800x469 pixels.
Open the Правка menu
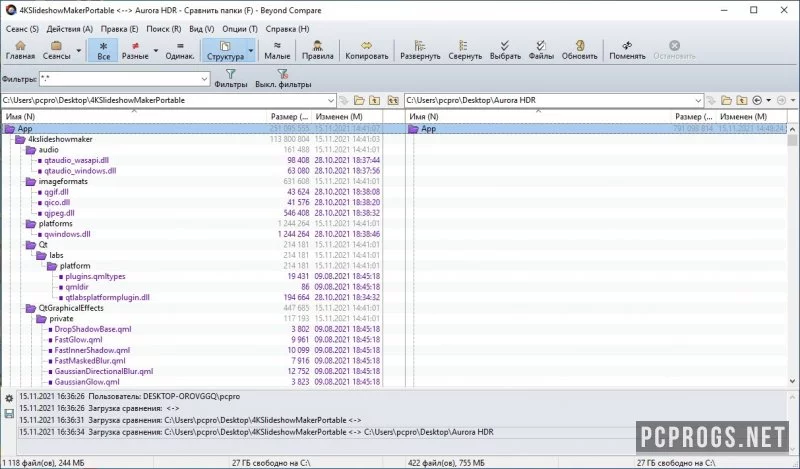pyautogui.click(x=119, y=29)
